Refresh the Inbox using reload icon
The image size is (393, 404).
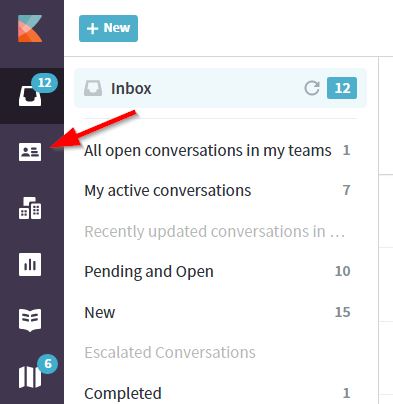[x=312, y=88]
